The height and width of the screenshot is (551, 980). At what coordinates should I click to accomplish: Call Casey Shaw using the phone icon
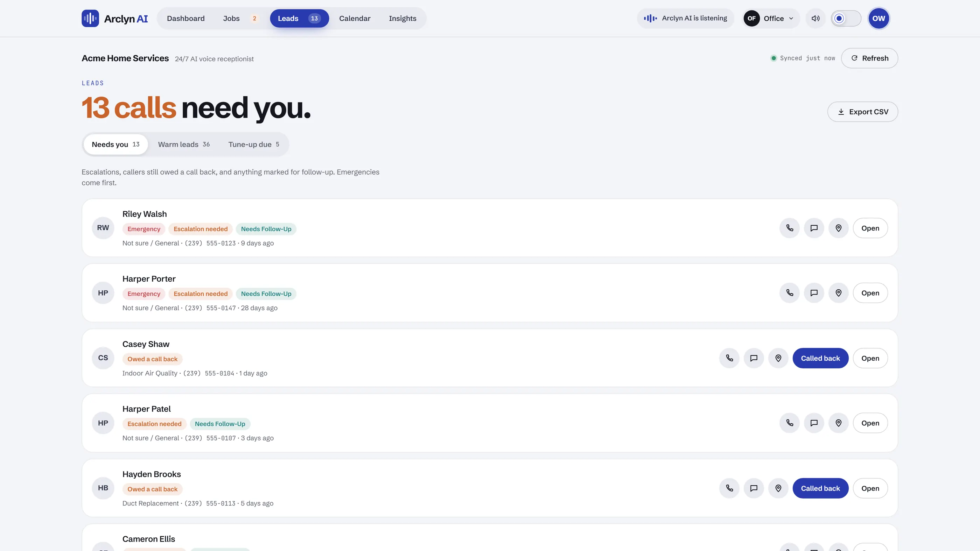click(729, 358)
